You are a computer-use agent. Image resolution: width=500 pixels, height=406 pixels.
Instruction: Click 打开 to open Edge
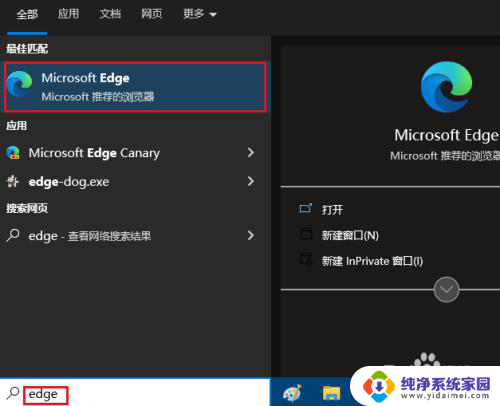point(332,210)
